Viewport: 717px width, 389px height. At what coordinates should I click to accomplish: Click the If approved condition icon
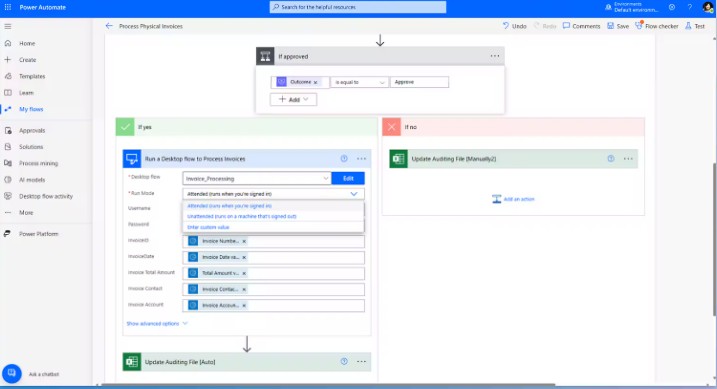(265, 56)
